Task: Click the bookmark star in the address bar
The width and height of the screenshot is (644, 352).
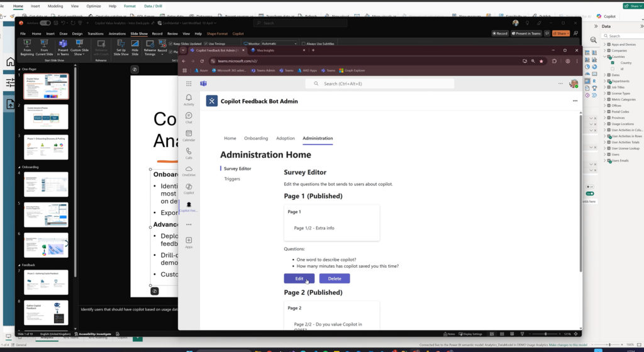Action: point(541,61)
